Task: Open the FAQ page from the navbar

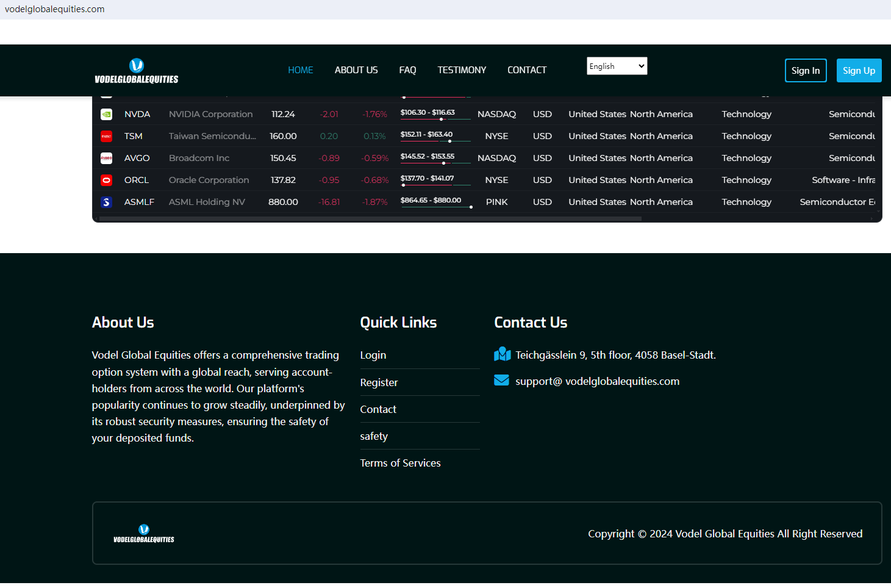Action: coord(407,70)
